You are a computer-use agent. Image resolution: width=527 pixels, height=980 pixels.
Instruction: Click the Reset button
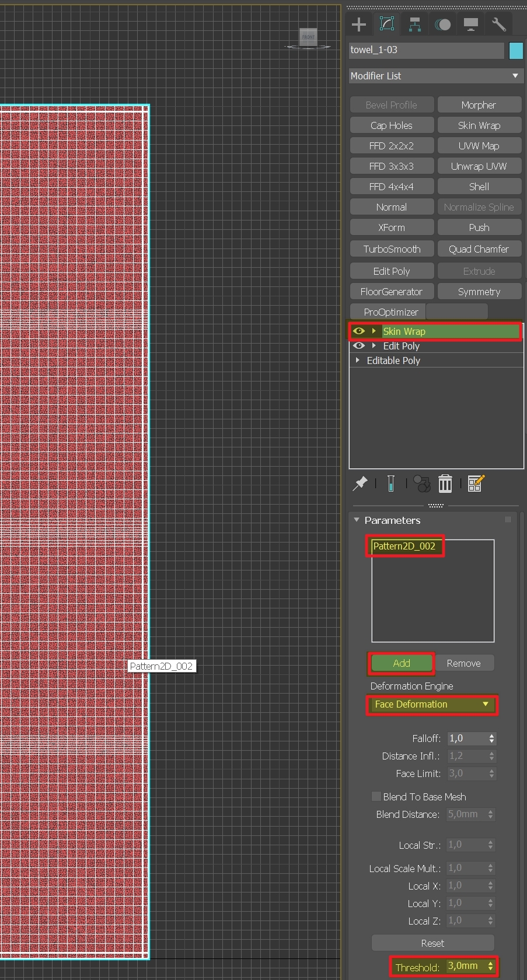(432, 943)
